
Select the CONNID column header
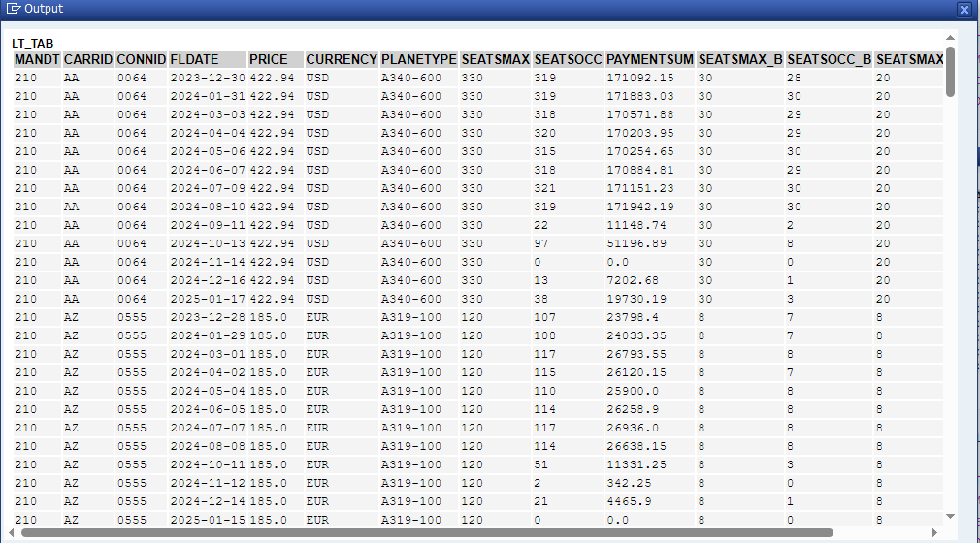(x=142, y=59)
